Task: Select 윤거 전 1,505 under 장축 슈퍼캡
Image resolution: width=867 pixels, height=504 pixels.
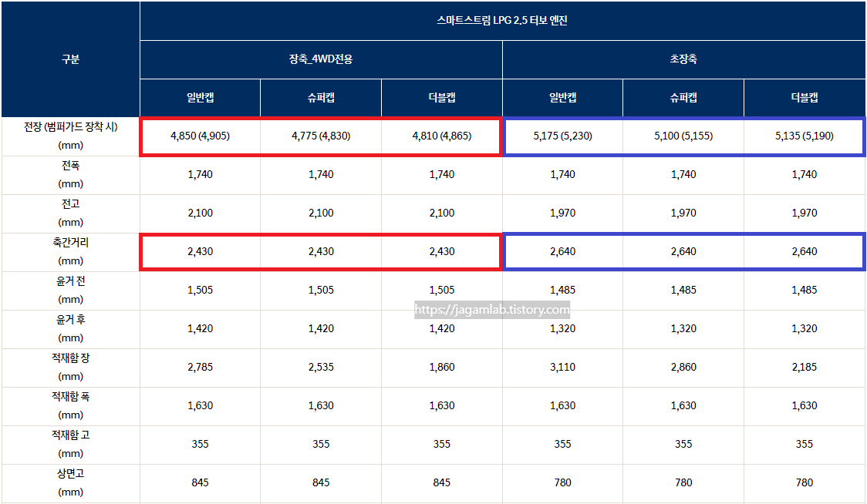Action: [321, 290]
